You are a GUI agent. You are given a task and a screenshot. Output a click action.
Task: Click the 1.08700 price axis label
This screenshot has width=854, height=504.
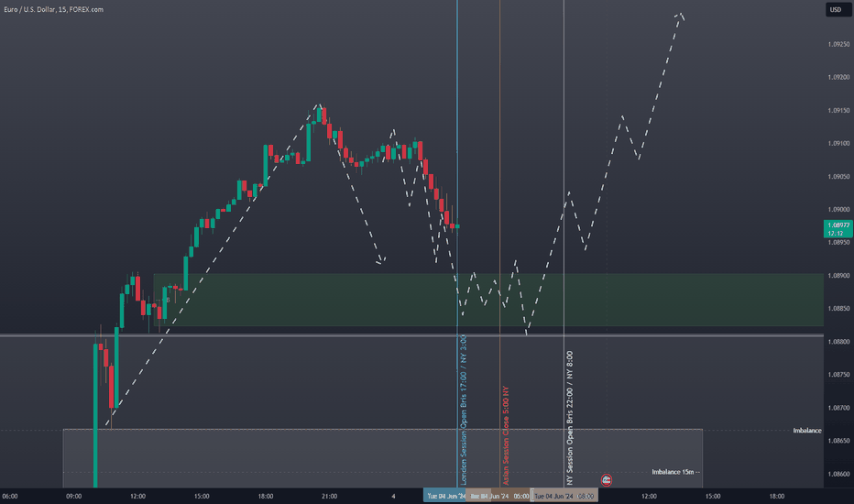[x=838, y=408]
